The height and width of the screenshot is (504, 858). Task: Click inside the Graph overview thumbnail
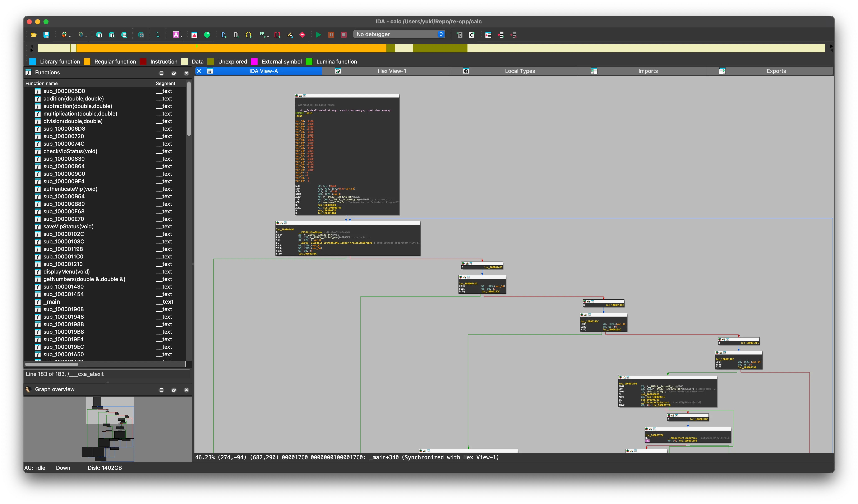click(110, 429)
